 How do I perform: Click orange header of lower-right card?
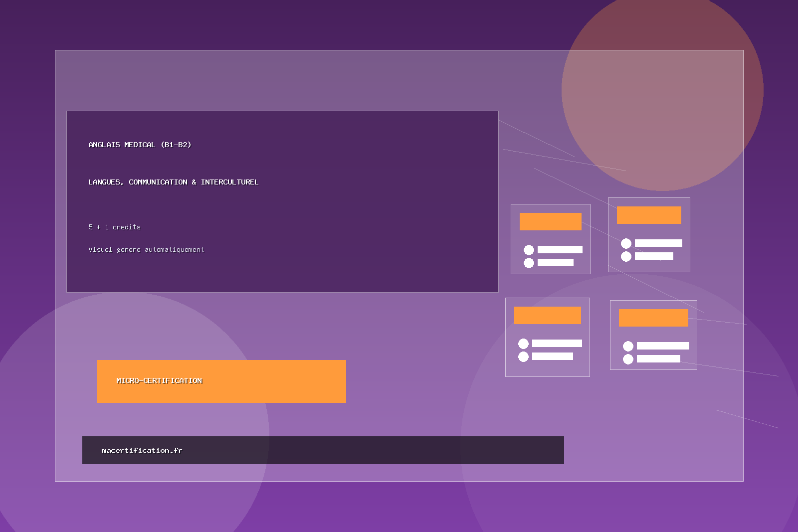[x=653, y=318]
